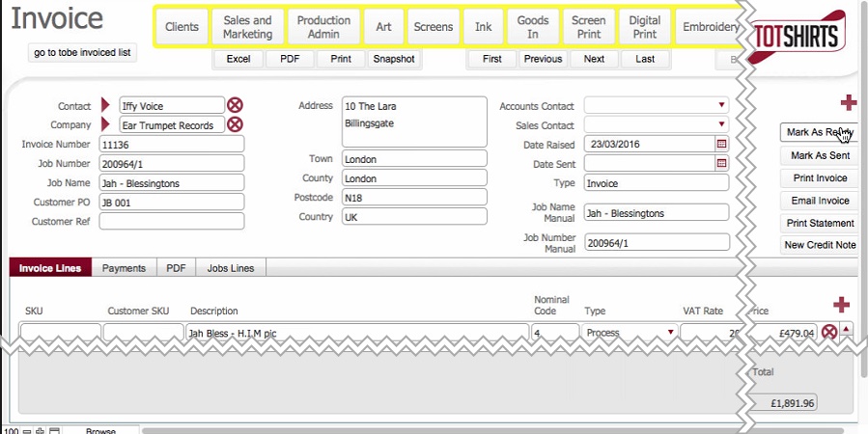
Task: Open the Screen Print navigation section
Action: [588, 27]
